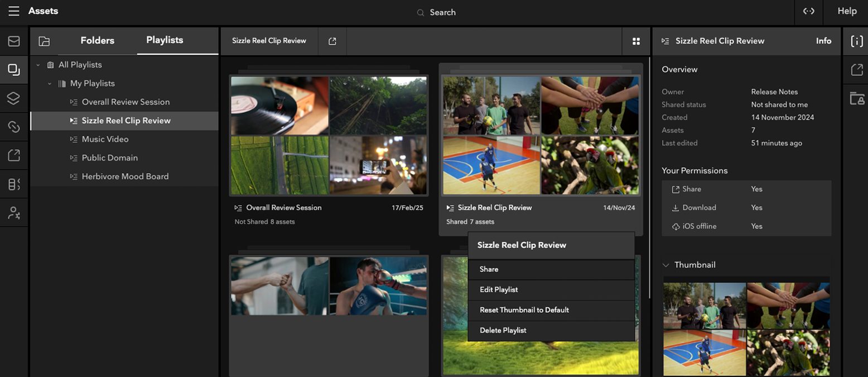Open the hamburger main menu
Image resolution: width=868 pixels, height=377 pixels.
coord(14,11)
